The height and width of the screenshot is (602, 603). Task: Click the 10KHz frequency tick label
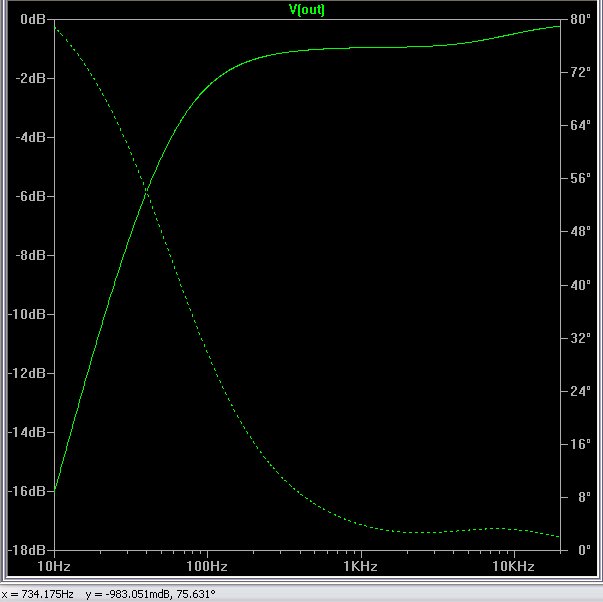point(514,566)
